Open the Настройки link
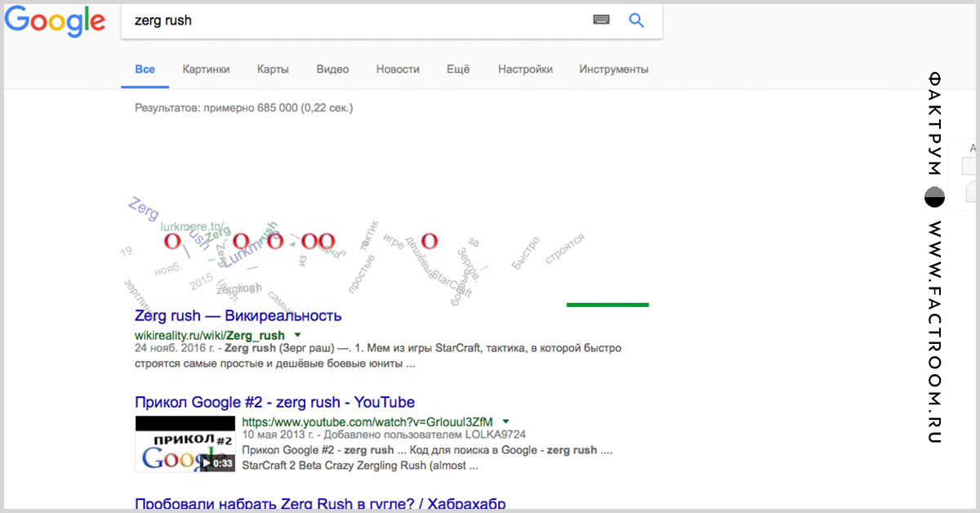Image resolution: width=980 pixels, height=513 pixels. 525,69
